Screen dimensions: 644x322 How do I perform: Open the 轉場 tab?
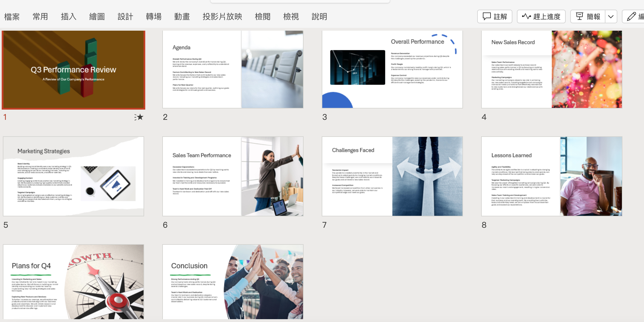(x=154, y=16)
